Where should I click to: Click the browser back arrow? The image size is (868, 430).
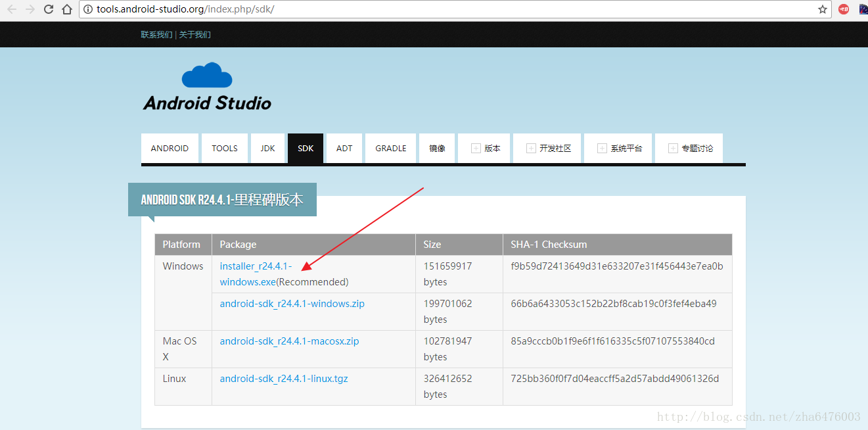pyautogui.click(x=12, y=9)
